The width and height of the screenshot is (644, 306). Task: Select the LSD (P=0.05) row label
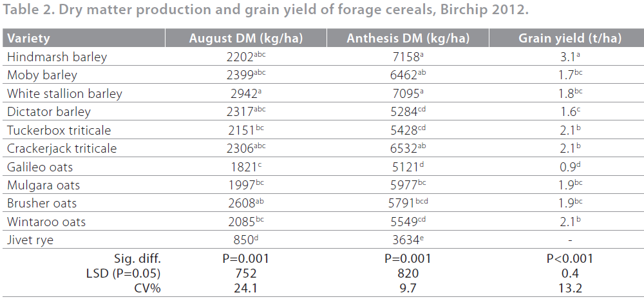(x=124, y=274)
